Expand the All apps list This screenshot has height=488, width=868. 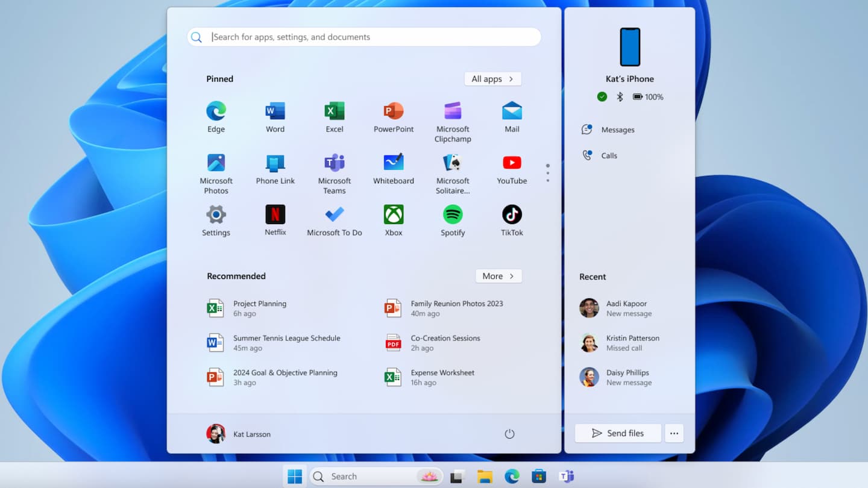(x=492, y=79)
